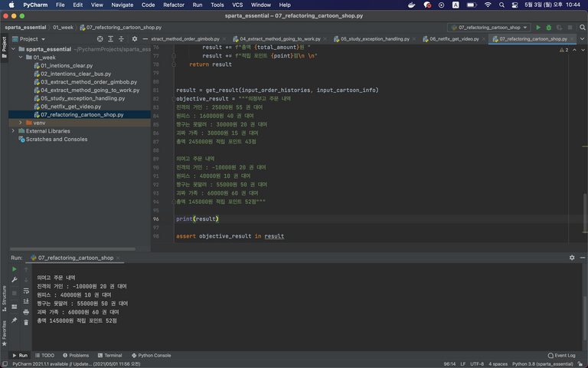Click 01_week in the breadcrumb path
Image resolution: width=588 pixels, height=368 pixels.
(63, 28)
